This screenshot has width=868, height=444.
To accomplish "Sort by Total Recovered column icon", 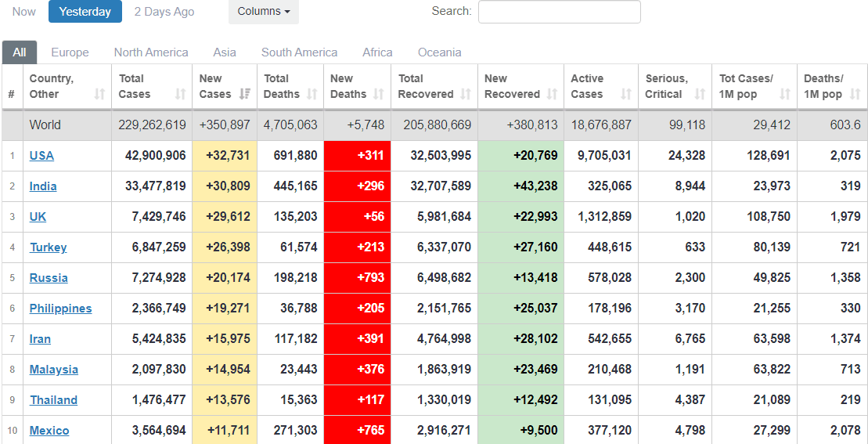I will pyautogui.click(x=466, y=94).
